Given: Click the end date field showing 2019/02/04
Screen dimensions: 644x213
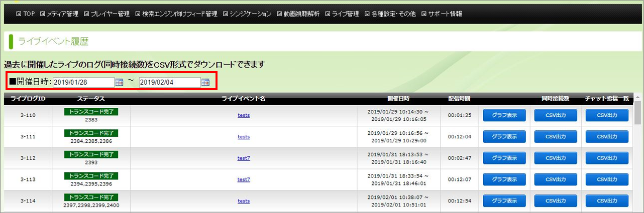Looking at the screenshot, I should click(x=169, y=83).
